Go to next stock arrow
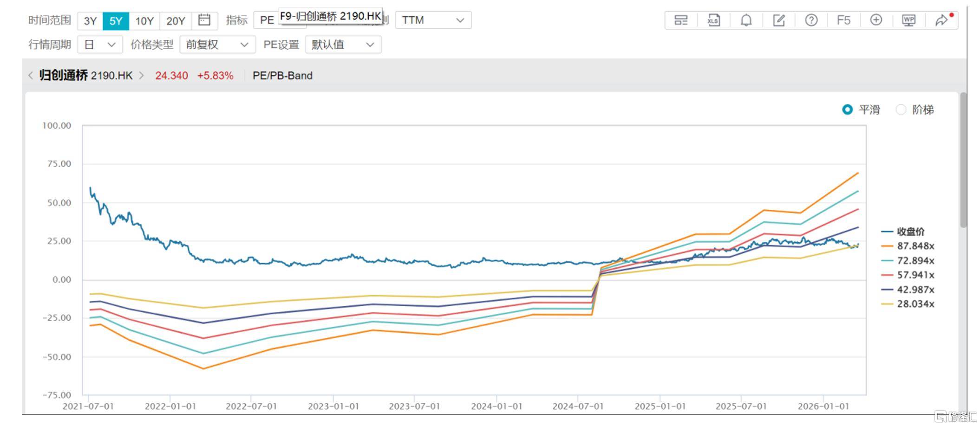Screen dimensions: 980x426 (141, 76)
